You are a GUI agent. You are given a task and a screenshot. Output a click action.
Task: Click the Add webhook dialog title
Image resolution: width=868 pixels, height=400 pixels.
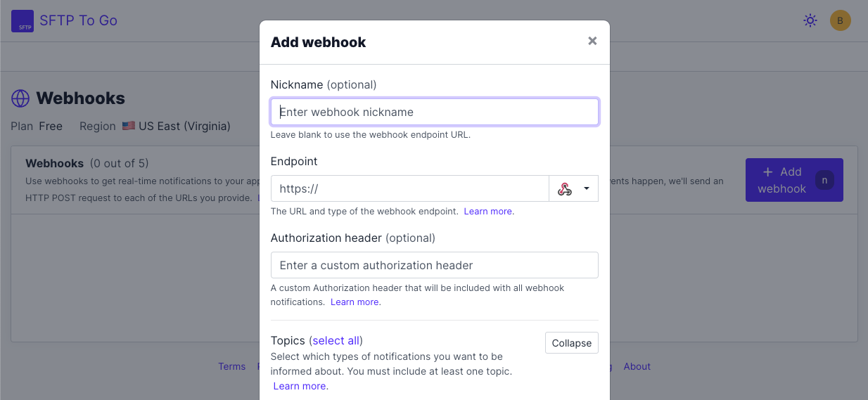pyautogui.click(x=318, y=42)
